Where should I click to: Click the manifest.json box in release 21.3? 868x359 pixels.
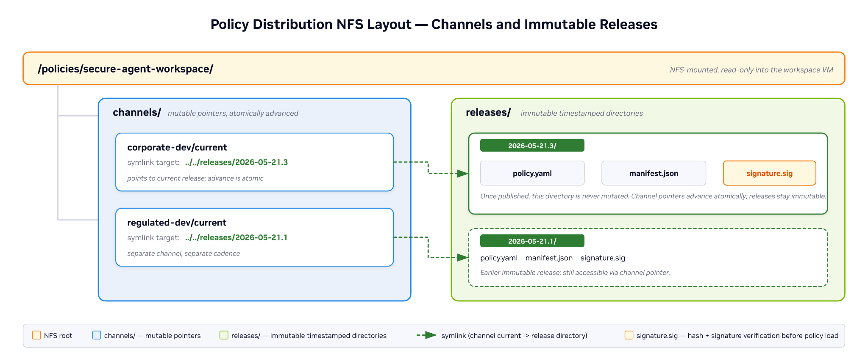point(654,173)
